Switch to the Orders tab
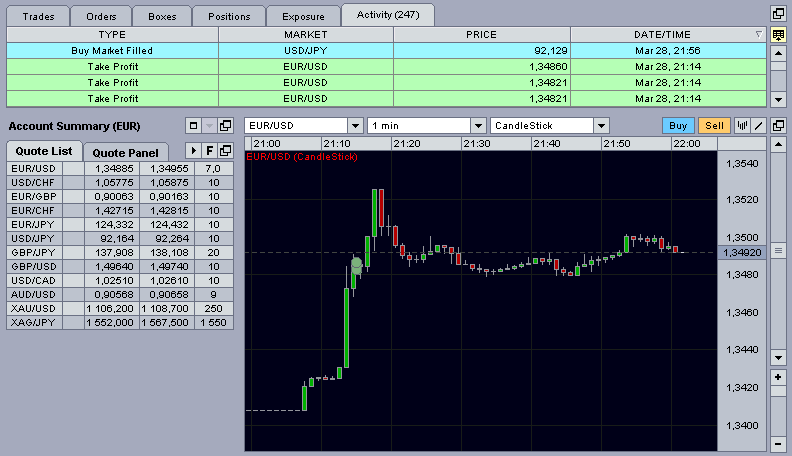This screenshot has width=792, height=456. [x=101, y=16]
